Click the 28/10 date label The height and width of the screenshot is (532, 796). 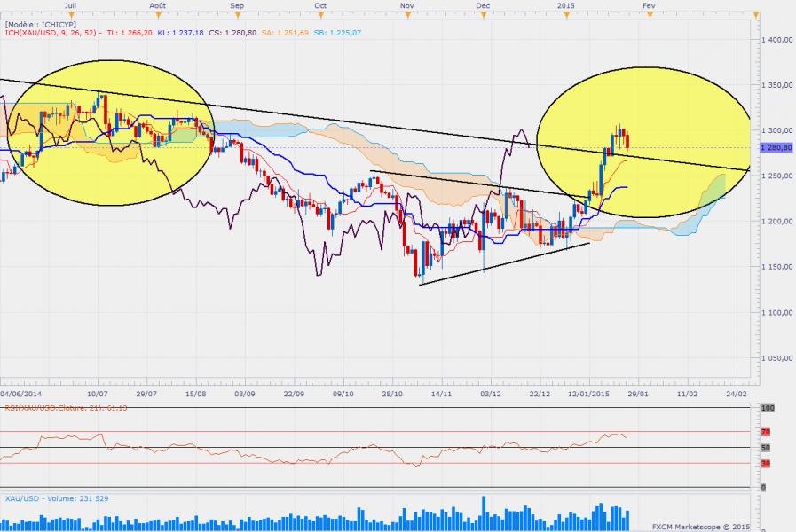[x=392, y=394]
